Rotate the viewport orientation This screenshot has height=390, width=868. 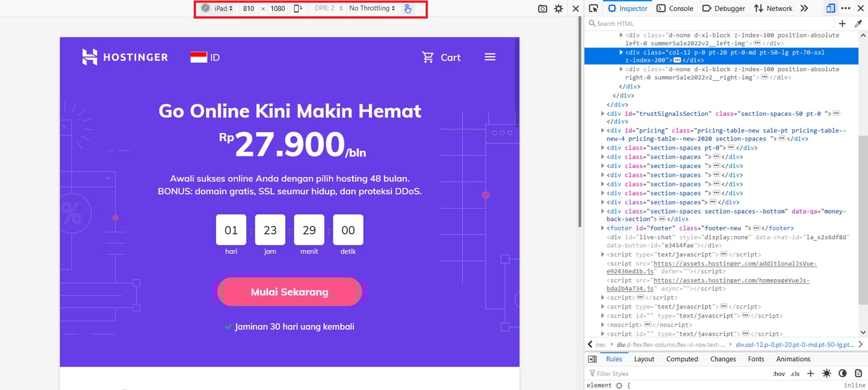tap(297, 8)
